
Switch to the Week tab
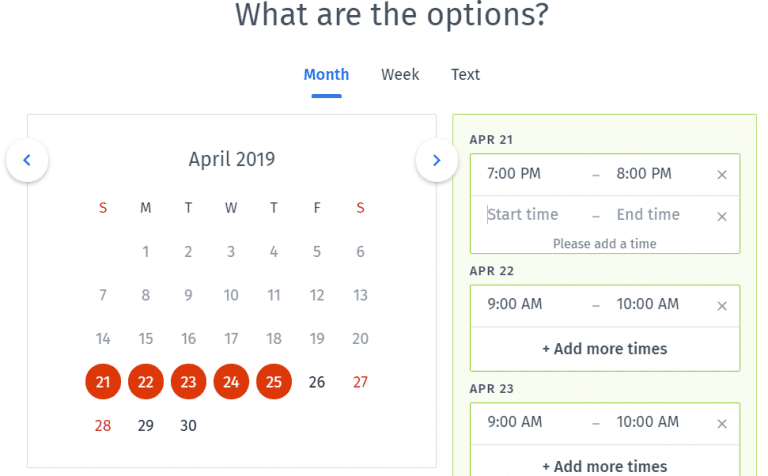tap(400, 75)
